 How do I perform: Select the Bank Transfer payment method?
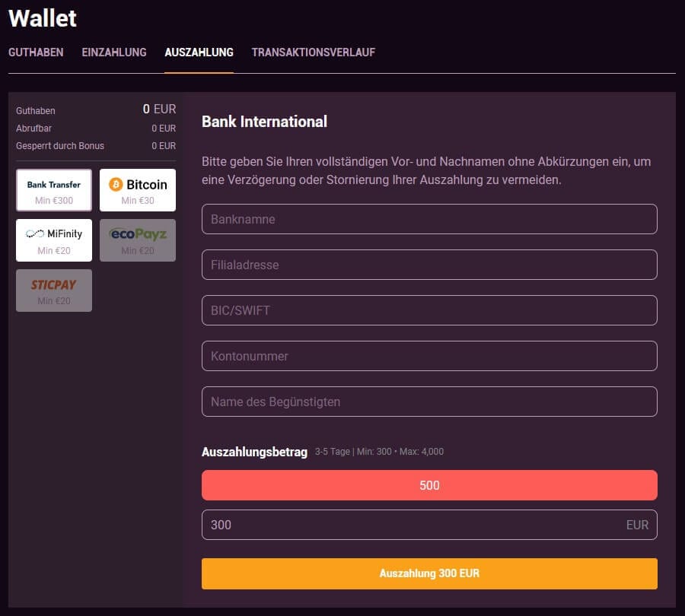53,189
